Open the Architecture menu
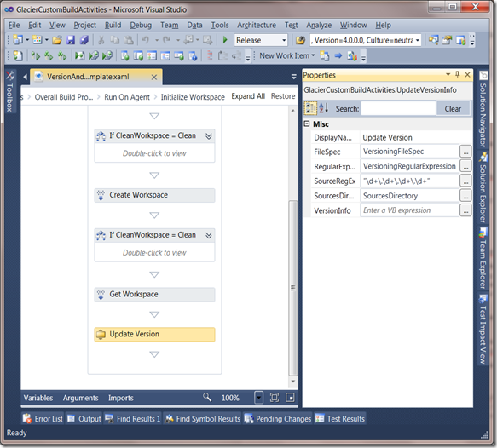Viewport: 497px width, 448px height. point(257,25)
